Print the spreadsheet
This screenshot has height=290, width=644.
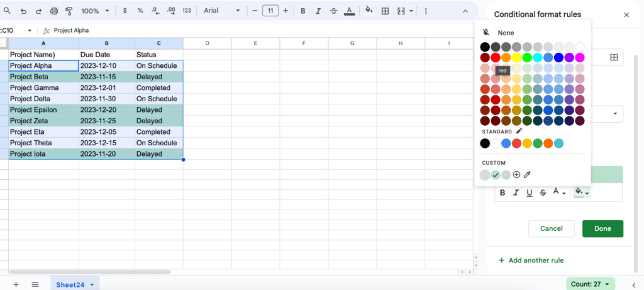tap(54, 11)
